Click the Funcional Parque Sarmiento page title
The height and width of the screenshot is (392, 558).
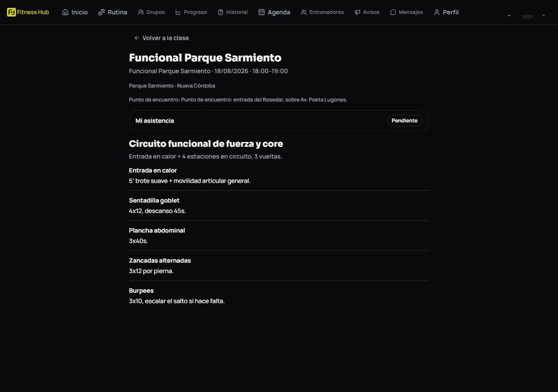tap(205, 57)
